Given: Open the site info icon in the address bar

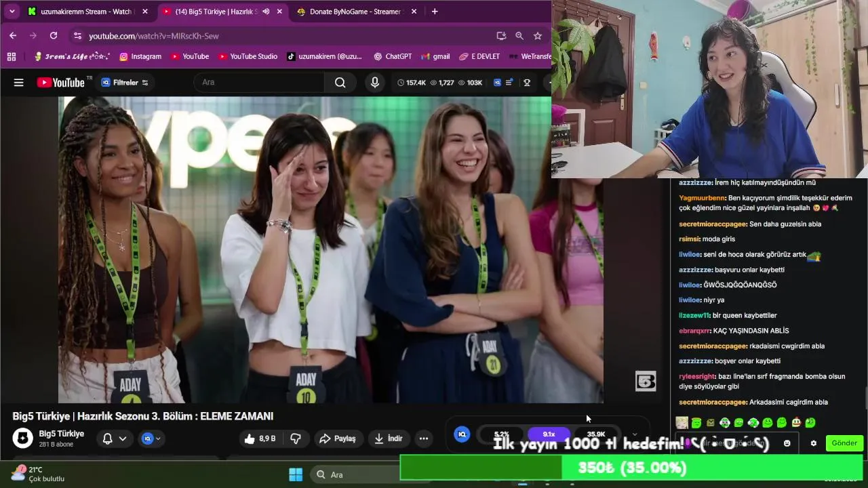Looking at the screenshot, I should click(77, 36).
